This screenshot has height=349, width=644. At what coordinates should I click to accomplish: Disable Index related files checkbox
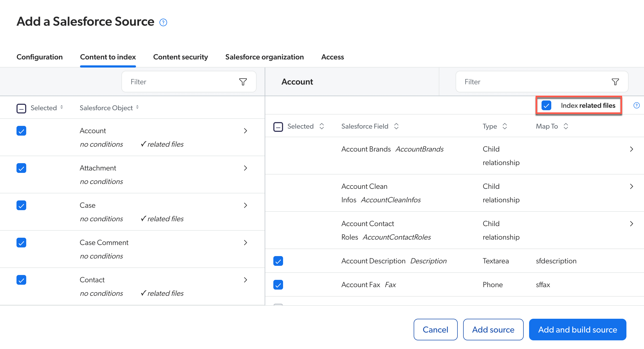click(x=546, y=105)
